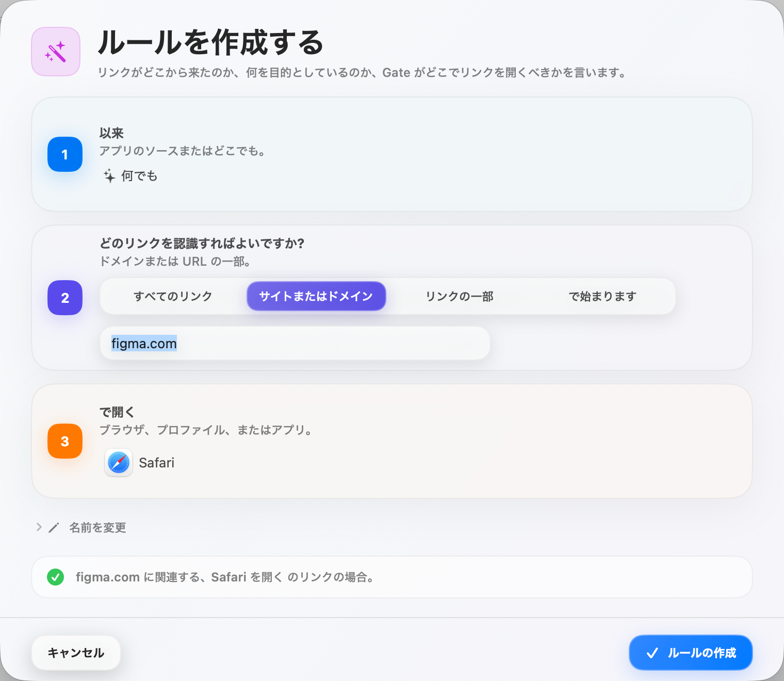The image size is (784, 681).
Task: Click the ルールを作成する heading
Action: tap(210, 42)
